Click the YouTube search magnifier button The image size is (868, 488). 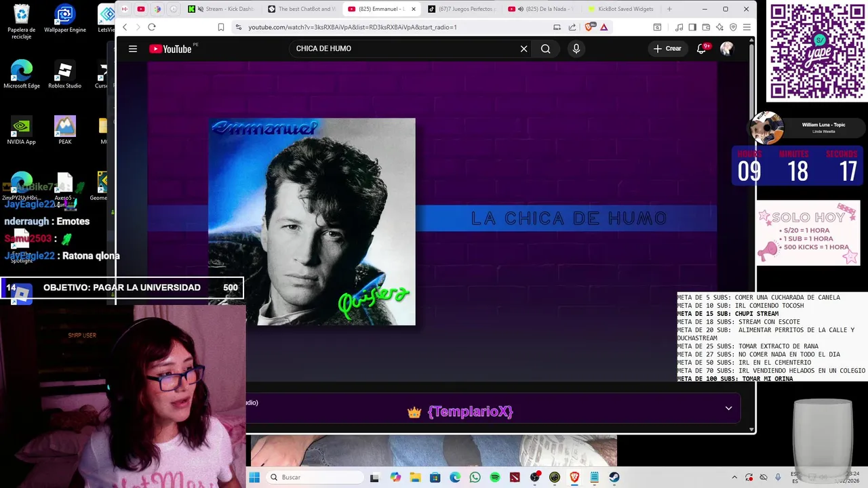coord(546,49)
